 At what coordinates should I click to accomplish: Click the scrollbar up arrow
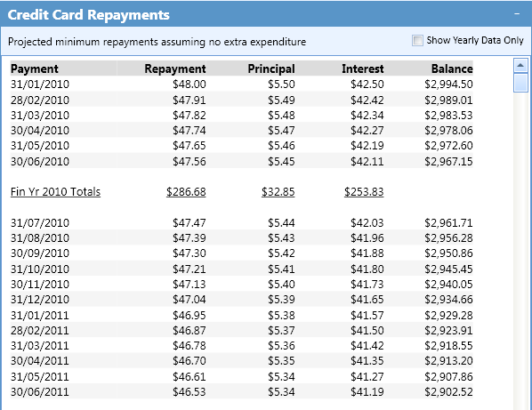click(x=520, y=65)
